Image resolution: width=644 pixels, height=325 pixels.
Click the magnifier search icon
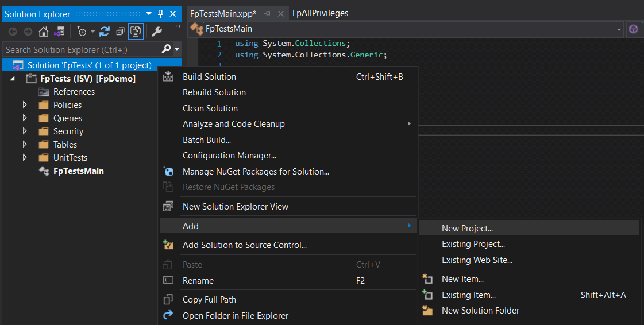tap(166, 49)
